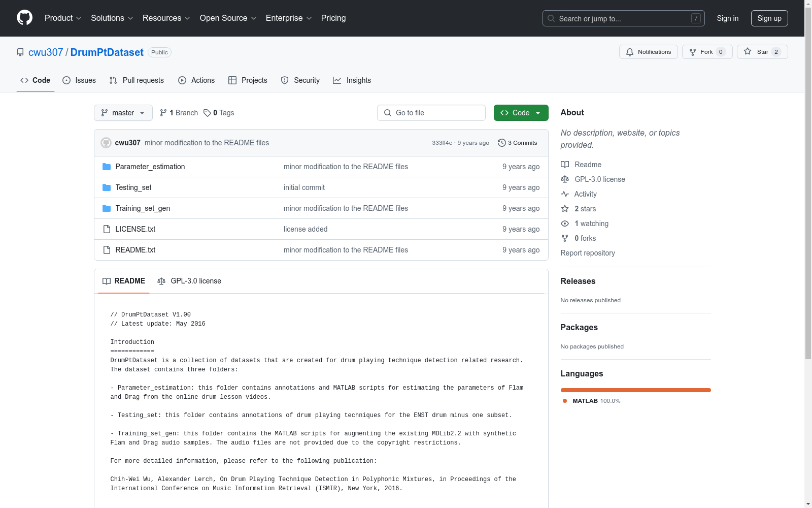Open the Projects tab
812x508 pixels.
click(x=248, y=80)
